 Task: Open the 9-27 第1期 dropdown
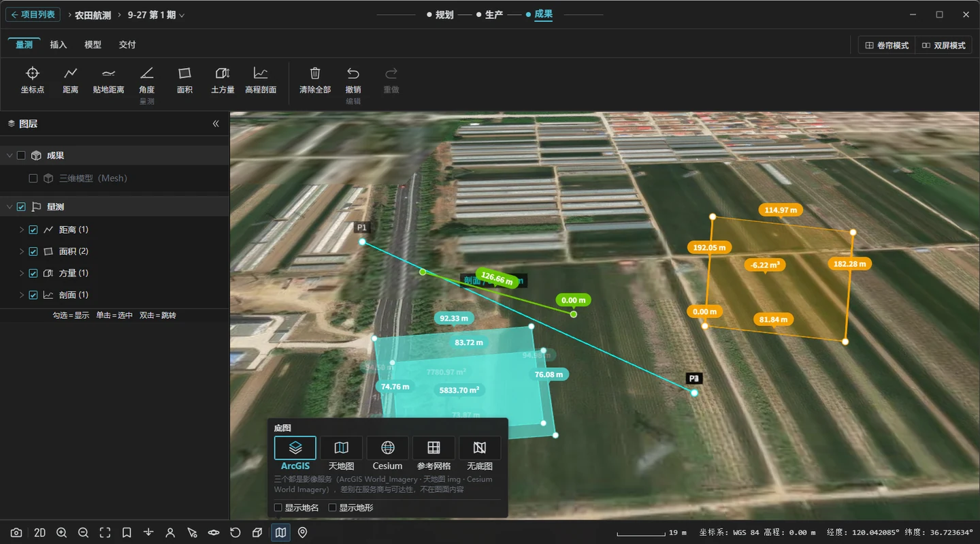coord(156,15)
